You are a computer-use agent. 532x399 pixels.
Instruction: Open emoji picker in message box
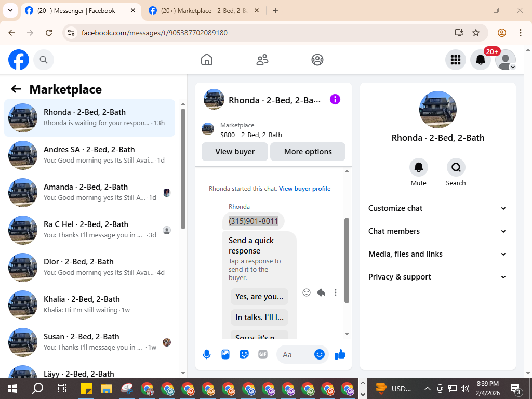320,354
